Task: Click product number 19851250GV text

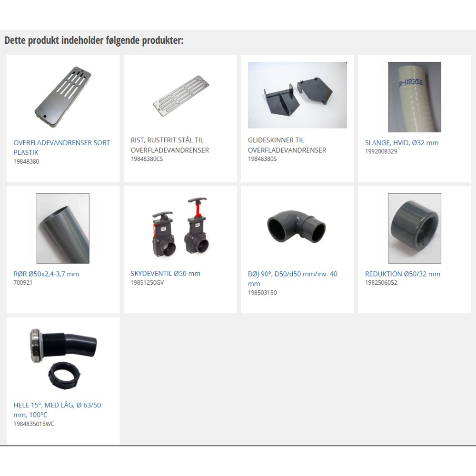Action: pos(147,282)
